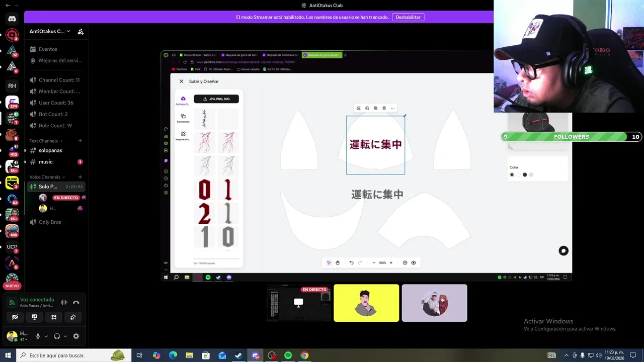Open voice noise suppression settings icon
Viewport: 644px width, 362px height.
click(64, 302)
